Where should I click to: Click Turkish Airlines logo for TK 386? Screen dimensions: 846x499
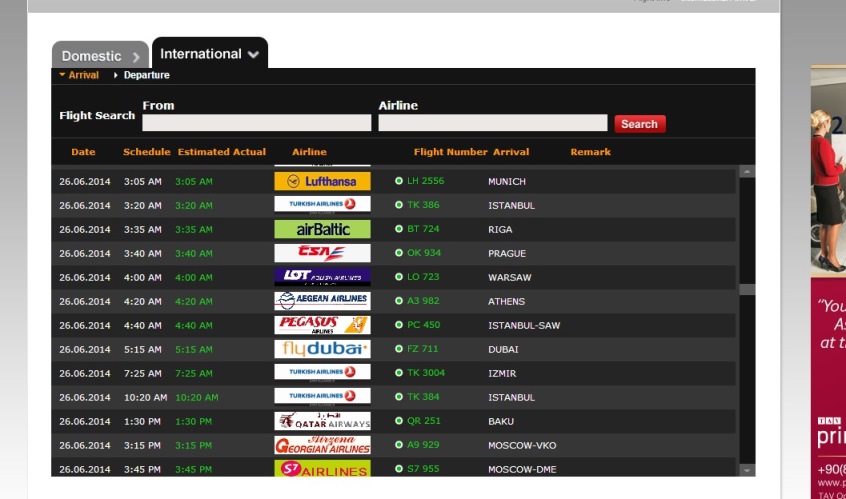pos(322,205)
